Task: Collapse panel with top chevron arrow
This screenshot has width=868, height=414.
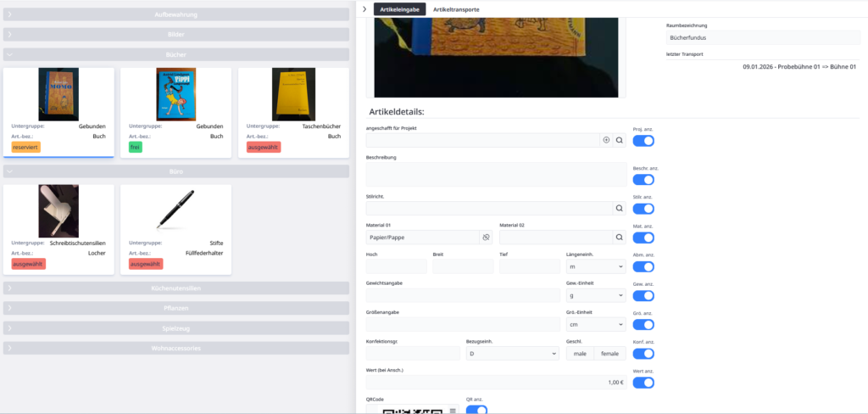Action: [x=364, y=9]
